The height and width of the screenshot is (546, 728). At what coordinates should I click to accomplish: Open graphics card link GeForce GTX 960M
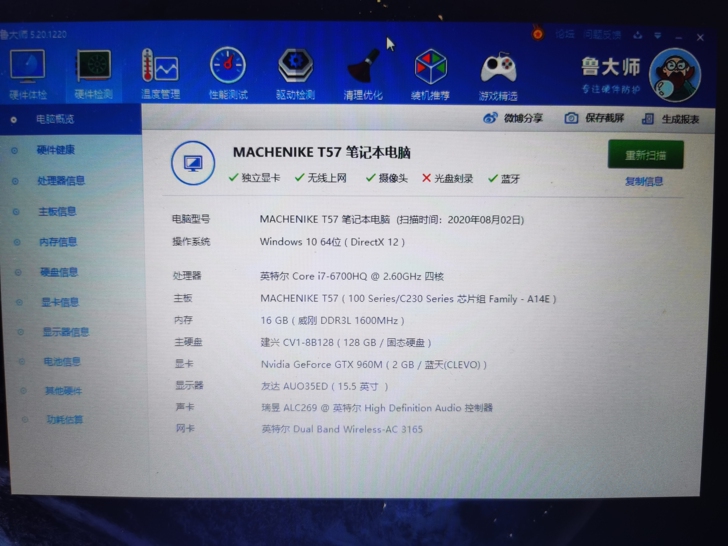[374, 364]
